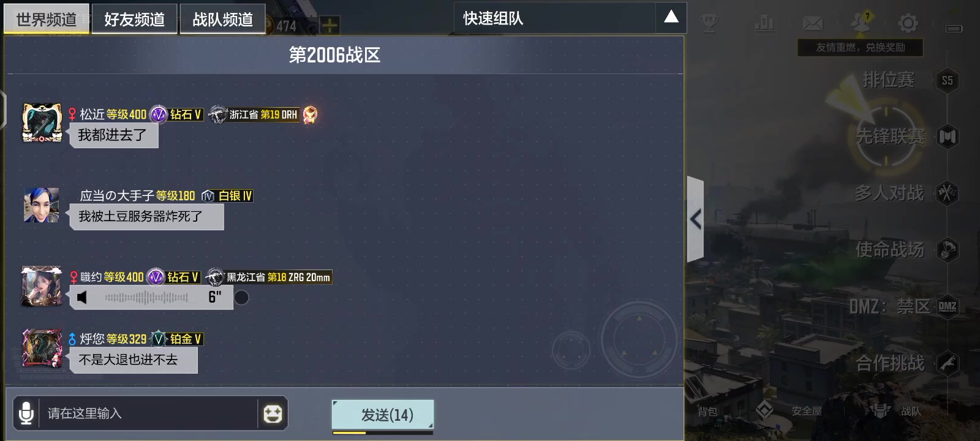The image size is (980, 441).
Task: Switch to 战队频道 tab
Action: tap(222, 19)
